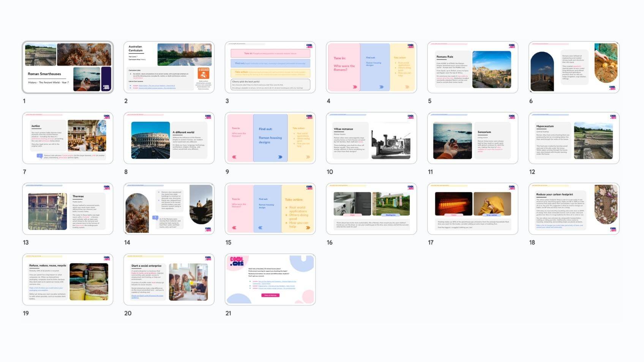The width and height of the screenshot is (644, 362).
Task: Open the first Lesson link on slide 21
Action: [276, 282]
